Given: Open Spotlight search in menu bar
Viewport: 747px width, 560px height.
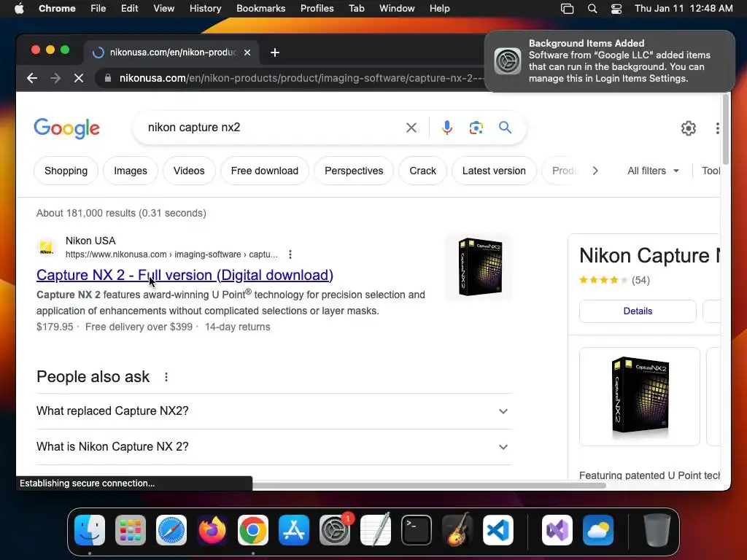Looking at the screenshot, I should (x=592, y=9).
